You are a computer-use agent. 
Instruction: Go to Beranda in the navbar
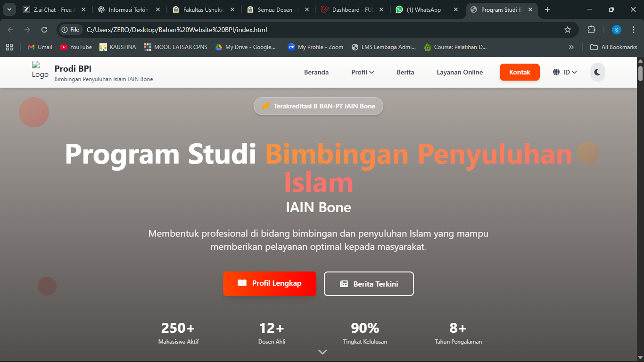tap(316, 72)
